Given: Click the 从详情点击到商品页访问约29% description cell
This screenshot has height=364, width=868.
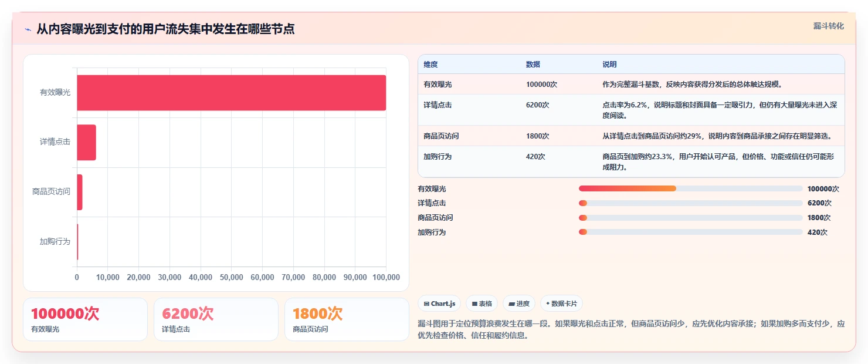Looking at the screenshot, I should pyautogui.click(x=721, y=136).
